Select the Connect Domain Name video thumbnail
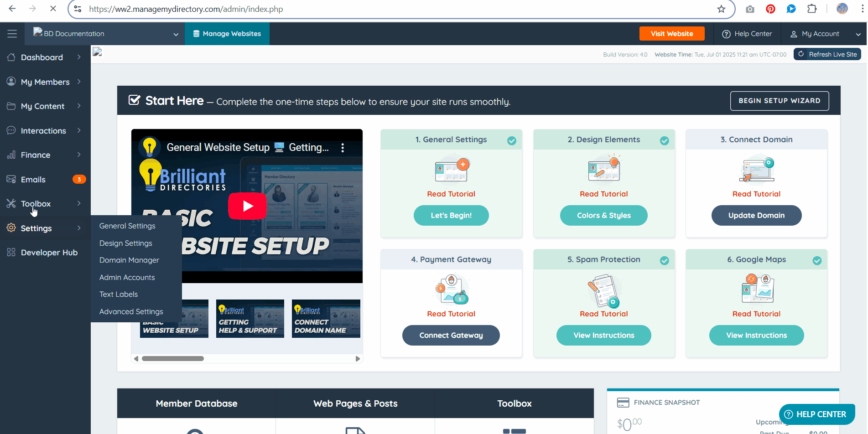This screenshot has width=868, height=434. click(x=326, y=319)
